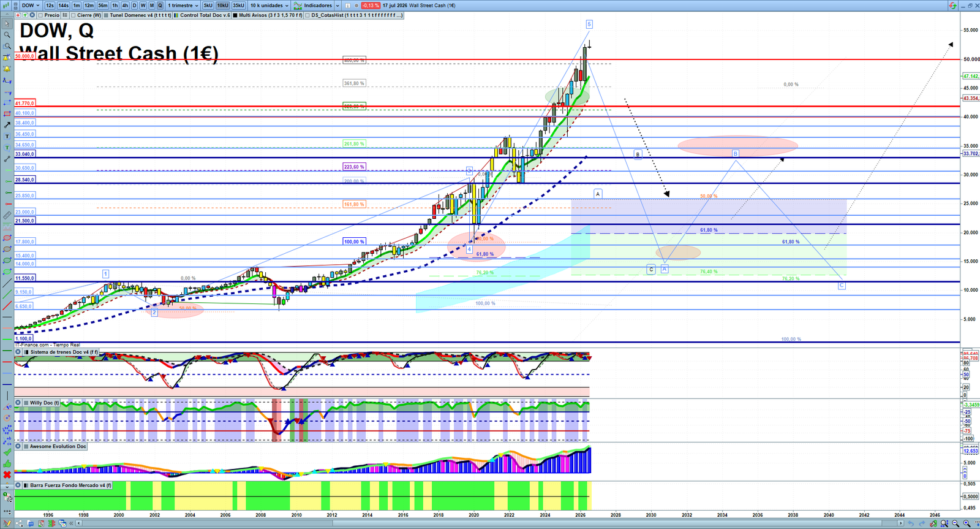
Task: Toggle Control Total Doc v.6 indicator
Action: tap(176, 15)
